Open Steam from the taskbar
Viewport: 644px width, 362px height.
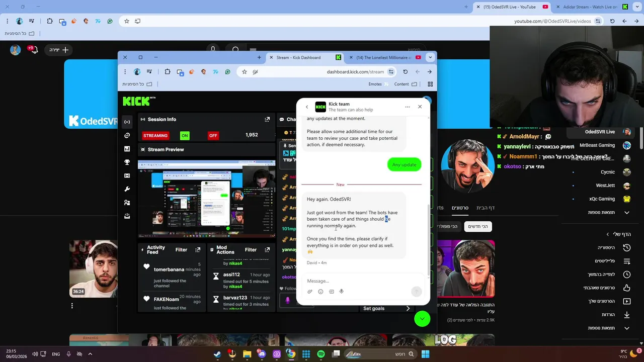click(217, 354)
